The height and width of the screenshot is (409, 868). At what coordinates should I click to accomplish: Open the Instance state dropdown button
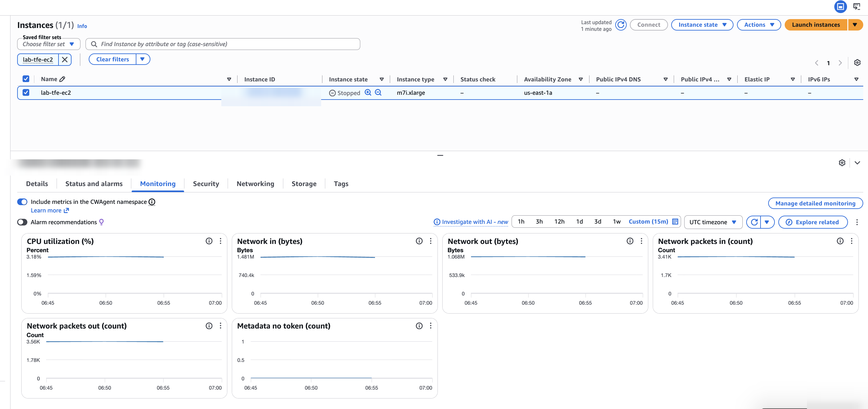click(702, 25)
